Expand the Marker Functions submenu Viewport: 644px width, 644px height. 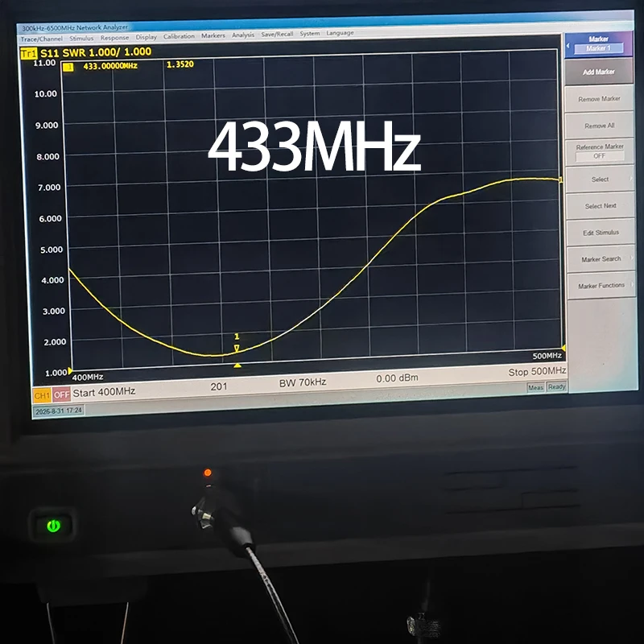click(601, 286)
